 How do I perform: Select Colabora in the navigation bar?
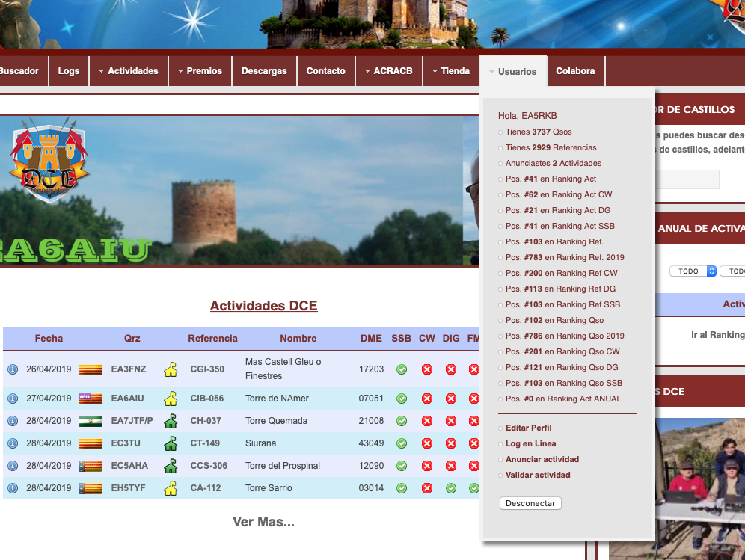pyautogui.click(x=575, y=71)
